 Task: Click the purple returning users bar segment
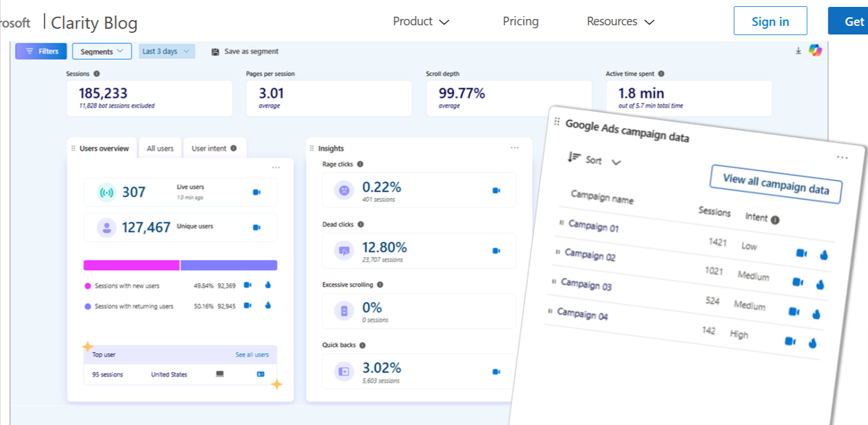pyautogui.click(x=229, y=265)
